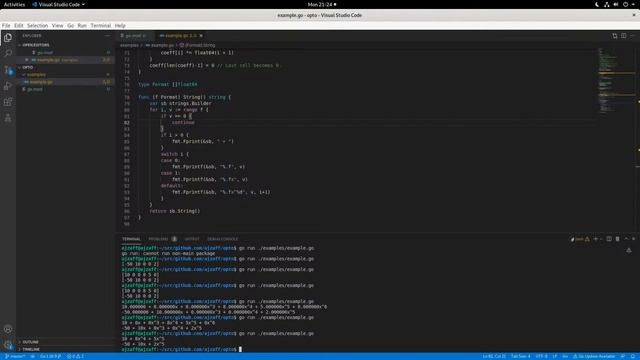
Task: Switch to the Debug Console tab
Action: click(222, 239)
